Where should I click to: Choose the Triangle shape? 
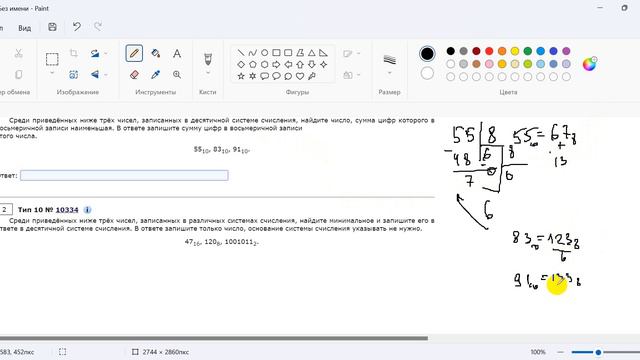[x=312, y=53]
